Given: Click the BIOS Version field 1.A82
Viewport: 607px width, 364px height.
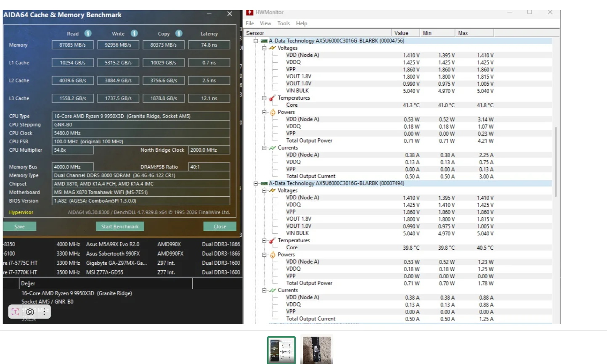Looking at the screenshot, I should tap(141, 200).
